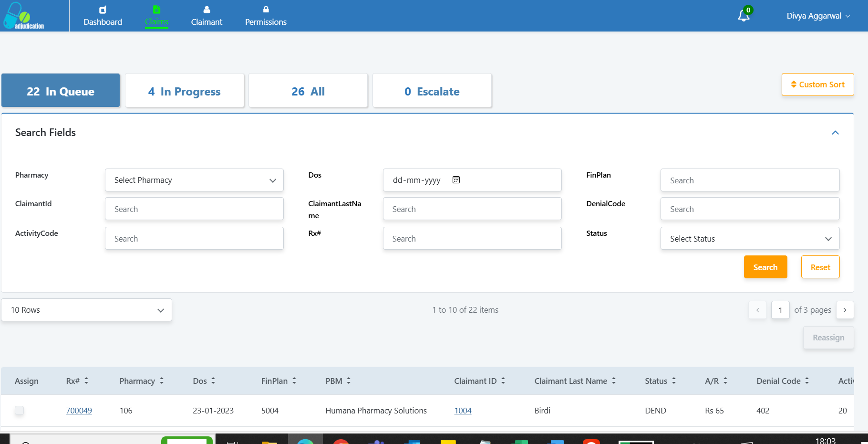
Task: Open the Dos calendar picker icon
Action: click(456, 180)
